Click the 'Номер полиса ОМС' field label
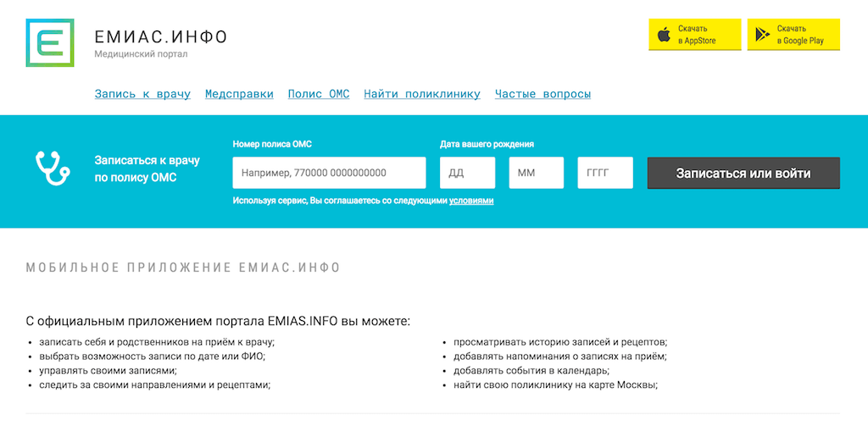This screenshot has height=426, width=868. coord(272,145)
